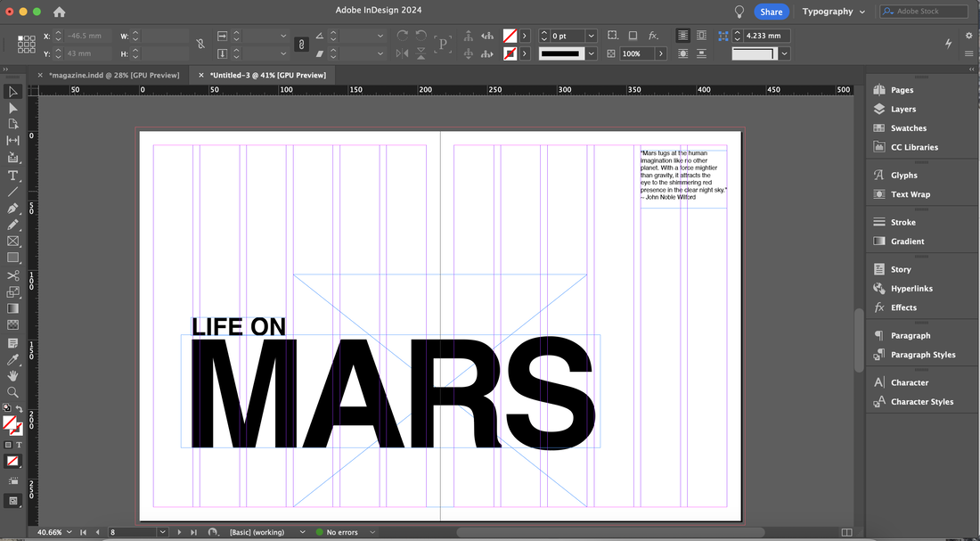Select the Type tool

[x=12, y=175]
